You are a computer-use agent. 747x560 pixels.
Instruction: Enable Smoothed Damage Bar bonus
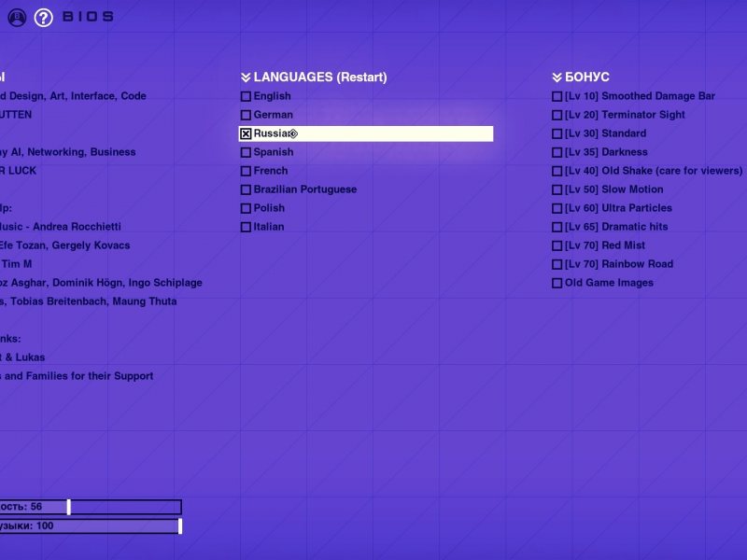tap(557, 96)
